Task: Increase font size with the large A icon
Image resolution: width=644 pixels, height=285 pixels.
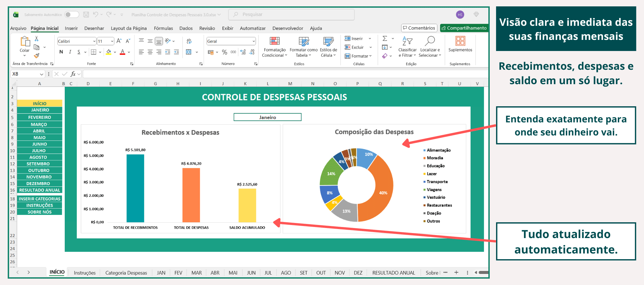Action: point(119,41)
